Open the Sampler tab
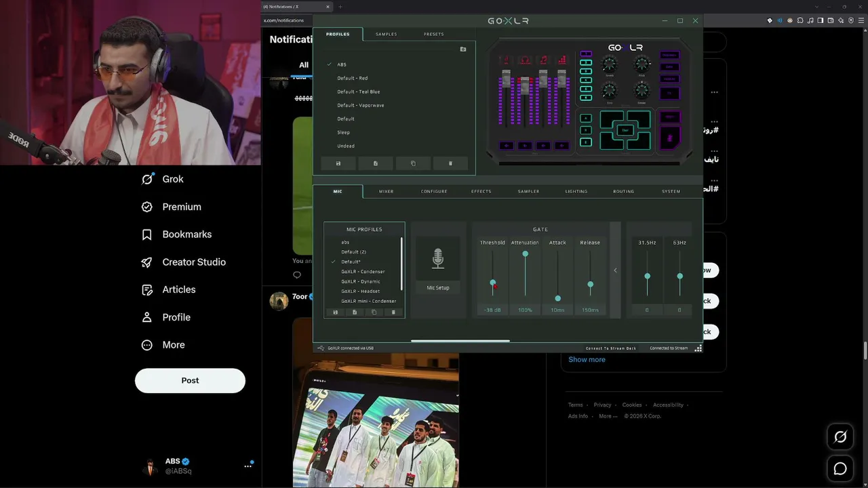The width and height of the screenshot is (868, 488). [x=529, y=191]
